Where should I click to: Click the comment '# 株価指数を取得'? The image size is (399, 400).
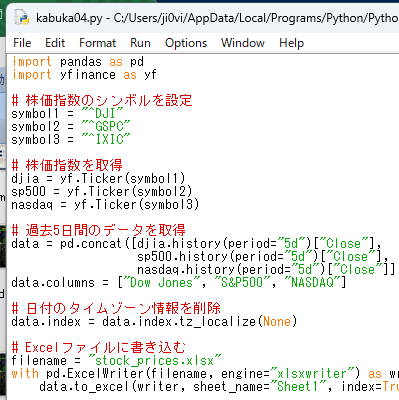[67, 165]
